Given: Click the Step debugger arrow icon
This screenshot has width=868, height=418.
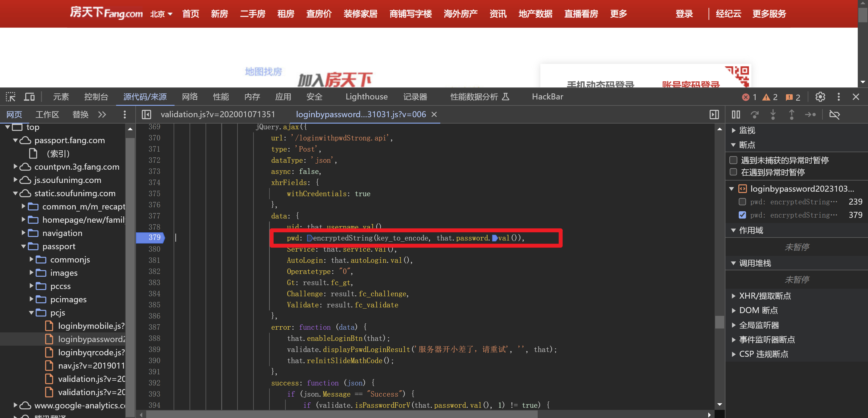Looking at the screenshot, I should coord(810,115).
